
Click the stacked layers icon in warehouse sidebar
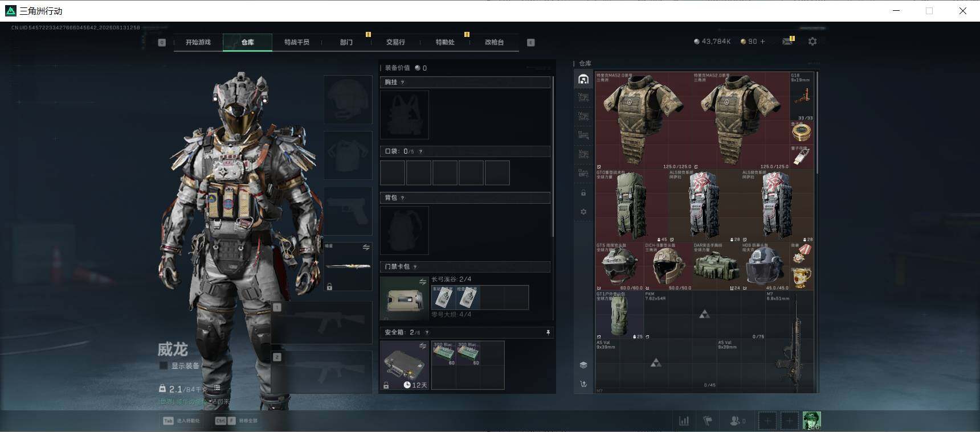[x=583, y=365]
